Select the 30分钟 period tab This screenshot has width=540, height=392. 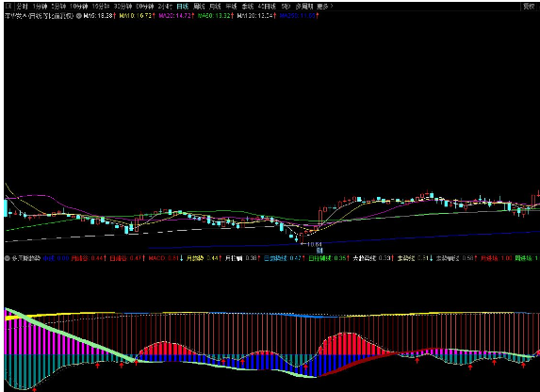click(123, 7)
